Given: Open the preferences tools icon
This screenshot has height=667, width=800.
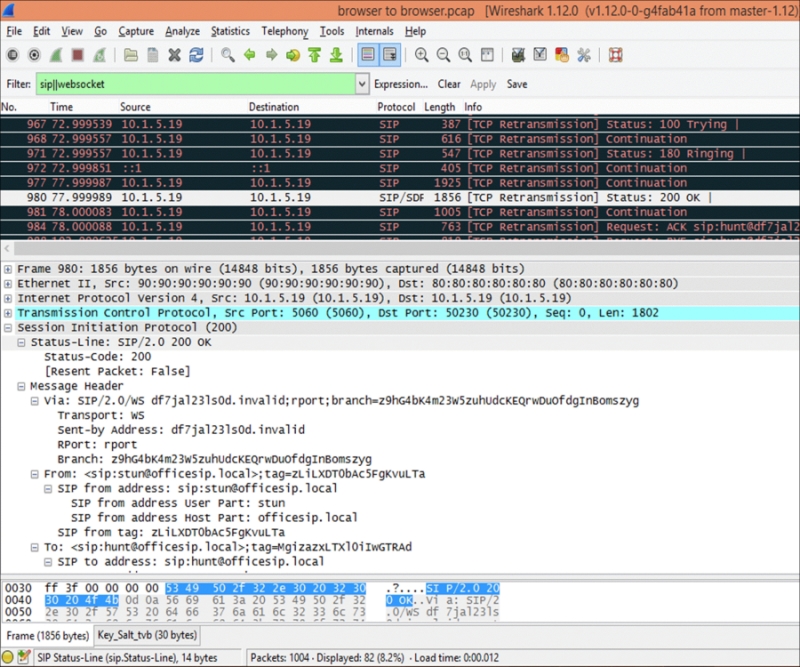Looking at the screenshot, I should coord(583,55).
